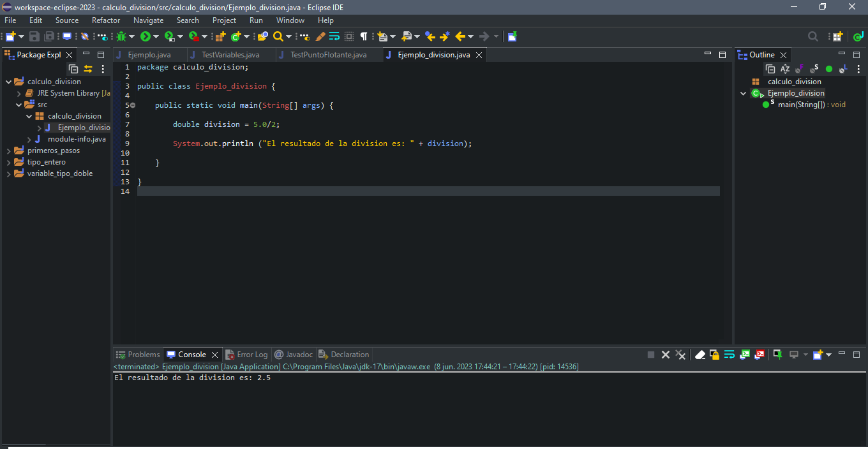Open dropdown arrow beside Search icon
Viewport: 868px width, 449px height.
tap(288, 36)
